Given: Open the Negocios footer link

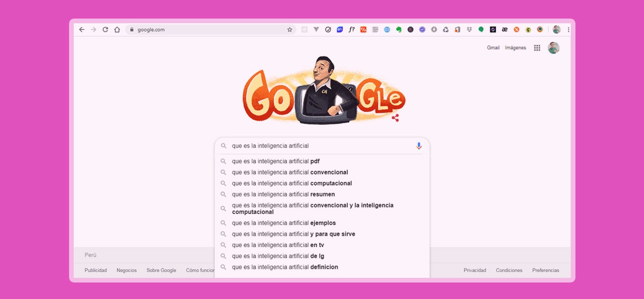Looking at the screenshot, I should [x=127, y=270].
